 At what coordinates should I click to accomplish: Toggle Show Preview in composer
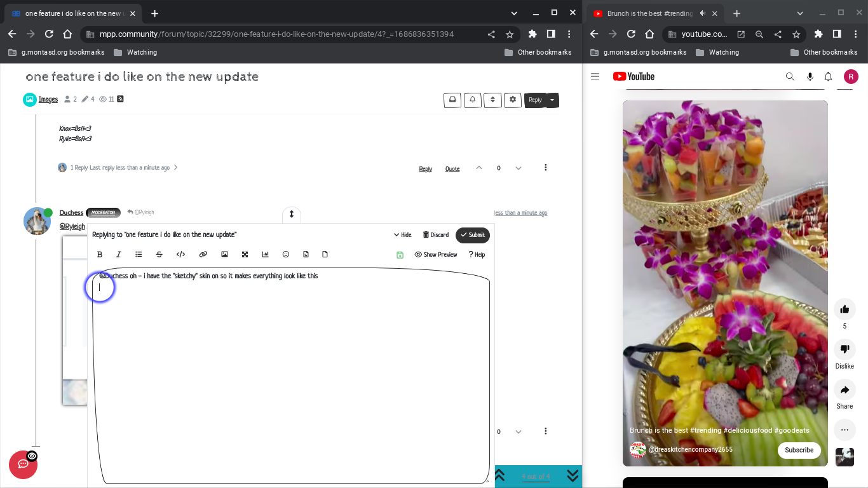point(436,254)
